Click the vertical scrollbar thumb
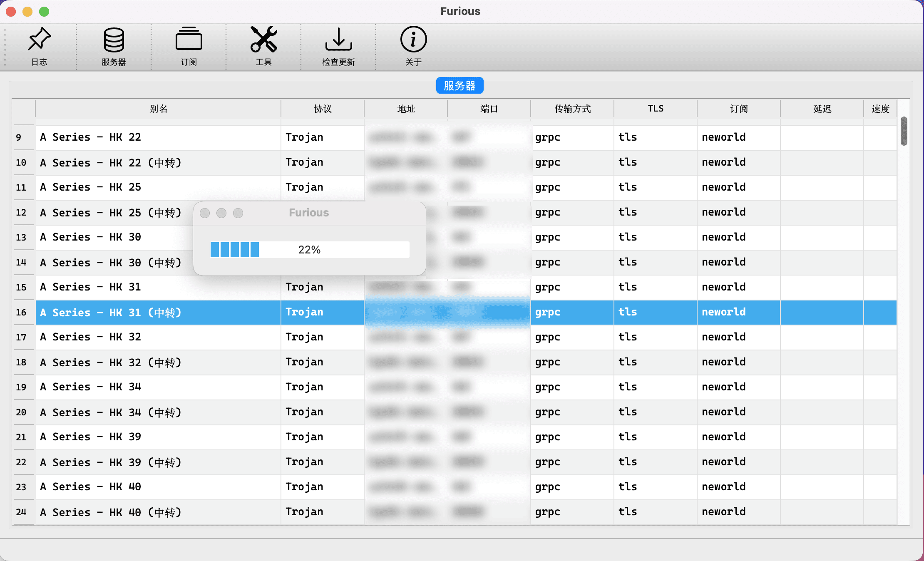924x561 pixels. [904, 131]
